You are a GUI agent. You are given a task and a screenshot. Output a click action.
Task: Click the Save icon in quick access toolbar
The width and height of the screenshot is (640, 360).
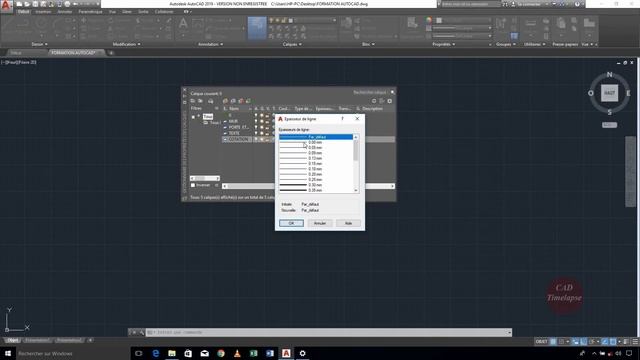(x=36, y=4)
